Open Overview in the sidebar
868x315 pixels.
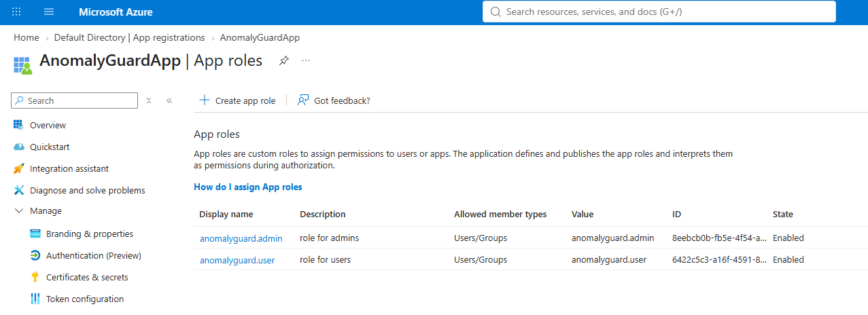point(48,125)
